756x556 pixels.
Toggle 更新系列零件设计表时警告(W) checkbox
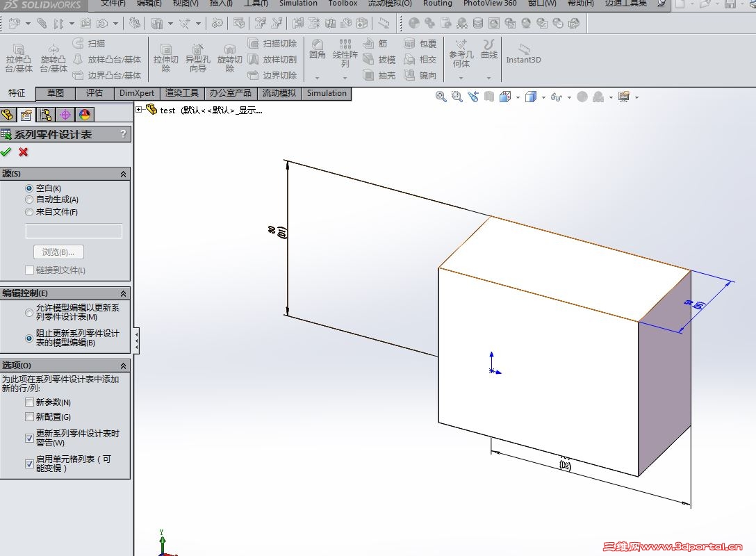pyautogui.click(x=29, y=438)
